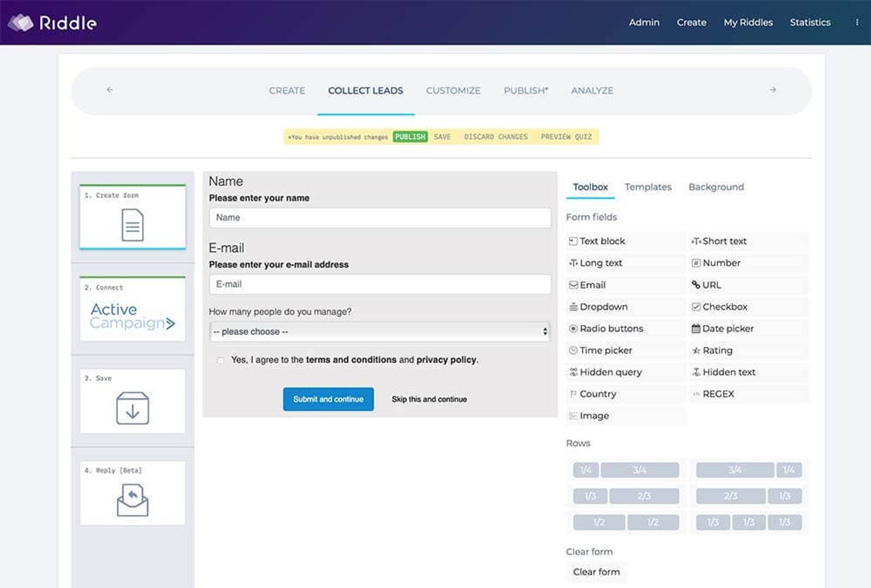Go to the CUSTOMIZE step tab
Image resolution: width=871 pixels, height=588 pixels.
[x=453, y=90]
